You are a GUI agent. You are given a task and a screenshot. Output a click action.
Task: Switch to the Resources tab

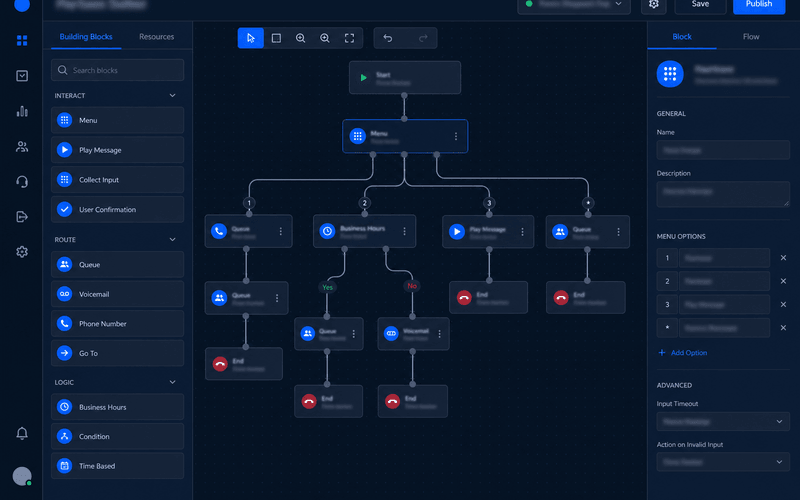click(157, 37)
